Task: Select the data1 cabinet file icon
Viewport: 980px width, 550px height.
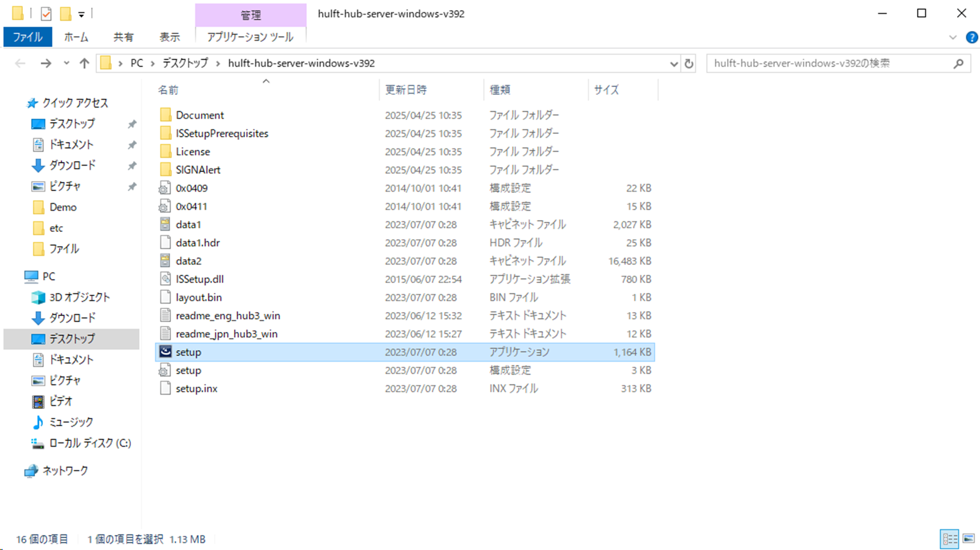Action: pos(165,225)
